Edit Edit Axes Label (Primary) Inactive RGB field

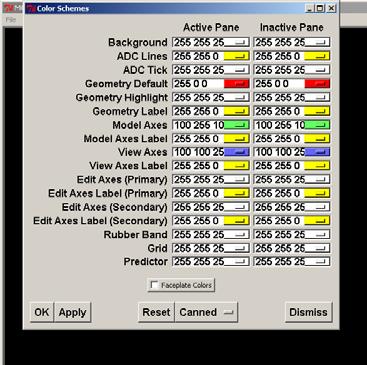point(279,193)
